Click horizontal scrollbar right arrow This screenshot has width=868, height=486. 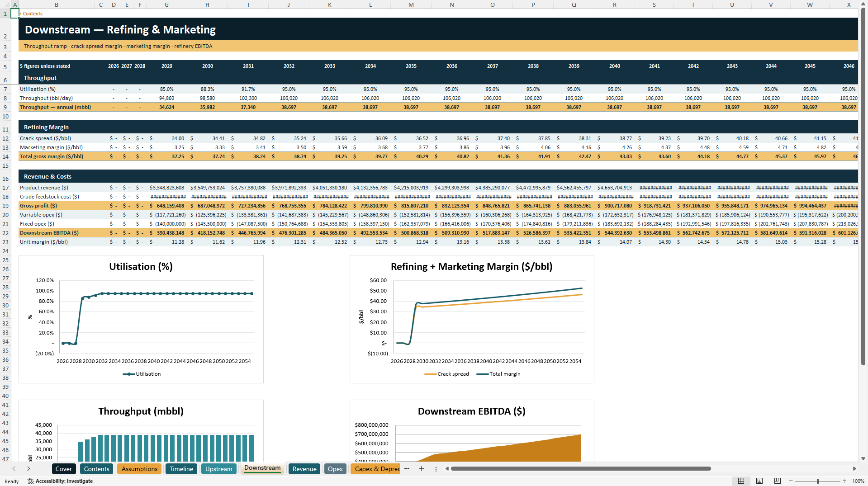click(x=854, y=469)
